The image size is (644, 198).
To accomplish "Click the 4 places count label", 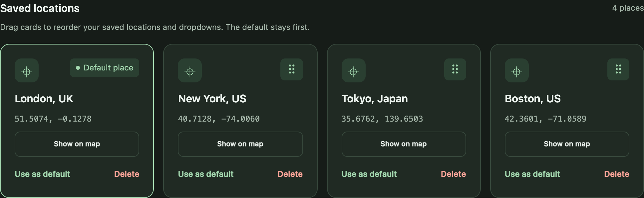I will click(x=628, y=8).
